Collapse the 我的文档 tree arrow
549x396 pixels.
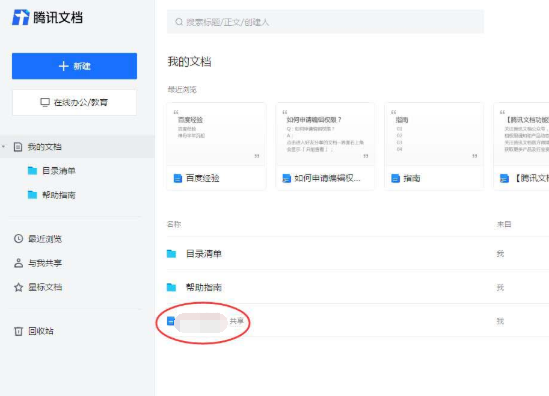pyautogui.click(x=4, y=146)
